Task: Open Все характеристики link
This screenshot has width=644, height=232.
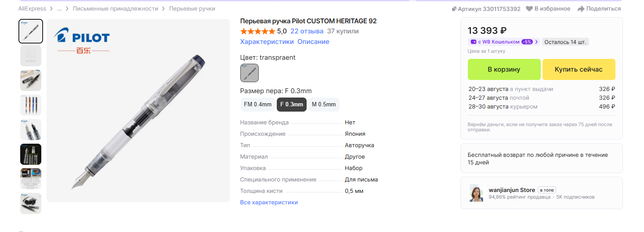Action: coord(269,203)
